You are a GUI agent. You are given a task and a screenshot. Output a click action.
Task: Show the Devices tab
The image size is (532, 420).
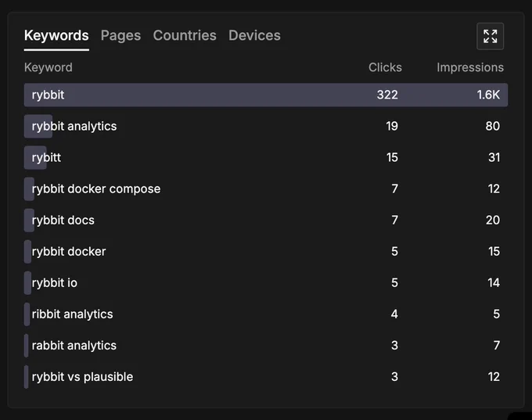[254, 36]
